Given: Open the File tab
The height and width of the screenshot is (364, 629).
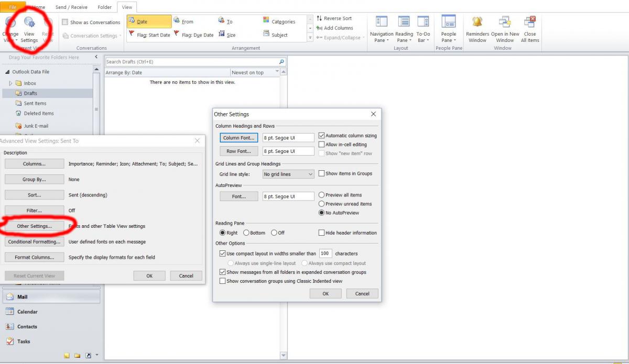Looking at the screenshot, I should pyautogui.click(x=13, y=7).
